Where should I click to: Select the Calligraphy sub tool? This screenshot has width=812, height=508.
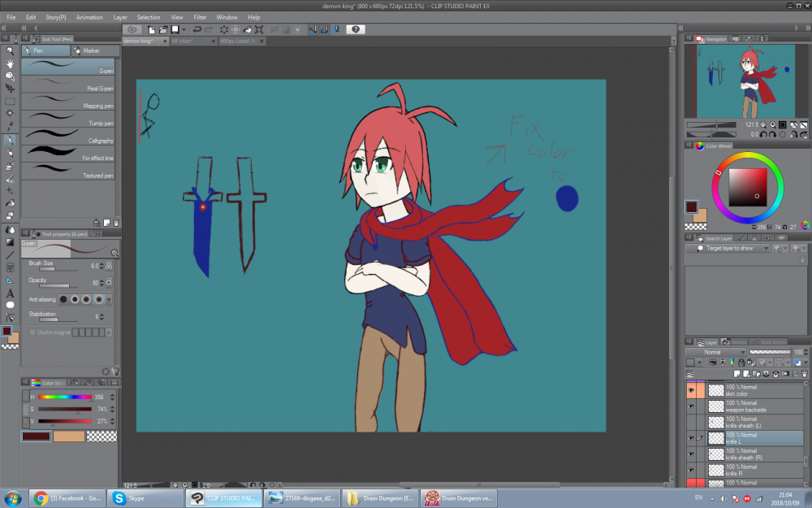[68, 137]
